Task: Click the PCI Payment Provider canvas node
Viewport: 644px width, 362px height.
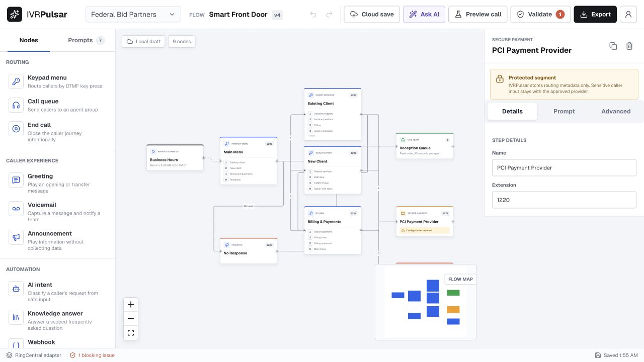Action: click(x=425, y=221)
